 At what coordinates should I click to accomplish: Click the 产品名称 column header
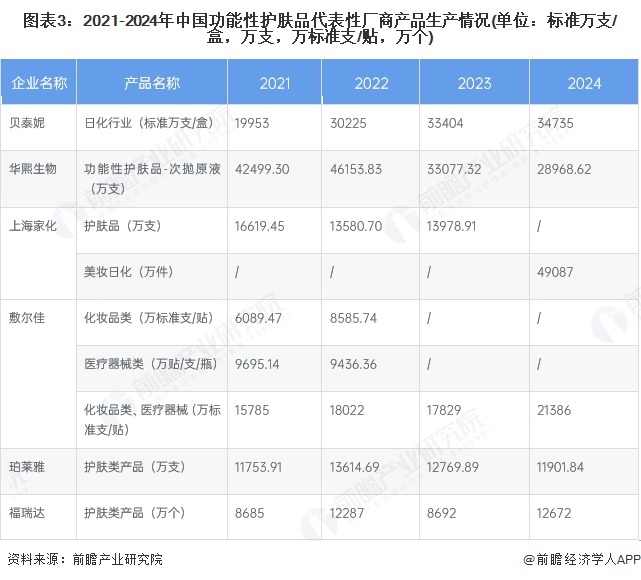tap(152, 83)
